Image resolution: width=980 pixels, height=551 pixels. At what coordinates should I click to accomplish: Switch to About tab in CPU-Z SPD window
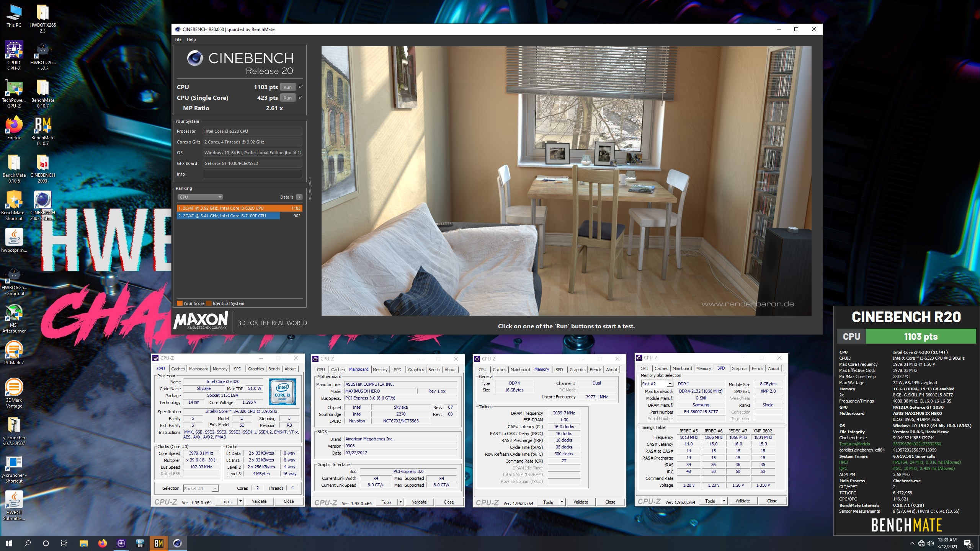coord(774,368)
